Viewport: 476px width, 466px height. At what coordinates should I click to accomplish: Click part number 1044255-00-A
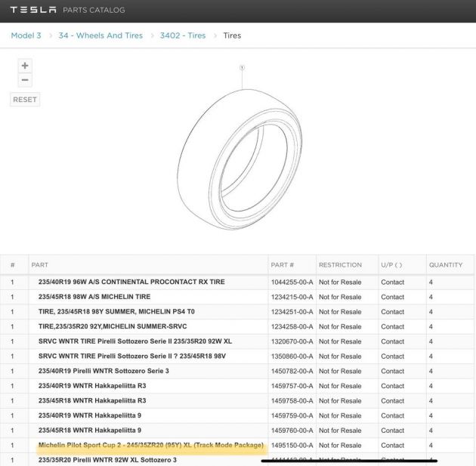pyautogui.click(x=292, y=282)
